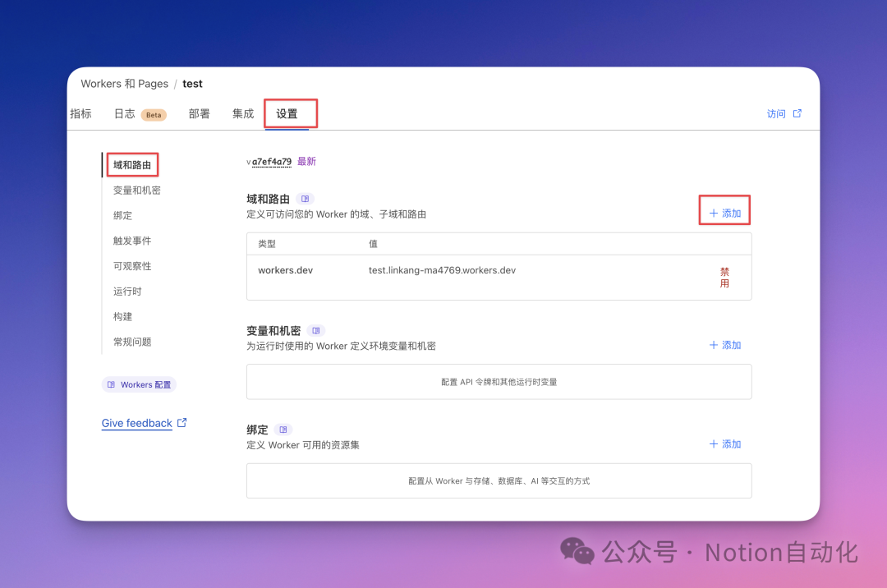
Task: Go to 触发事件 settings section
Action: click(x=132, y=241)
